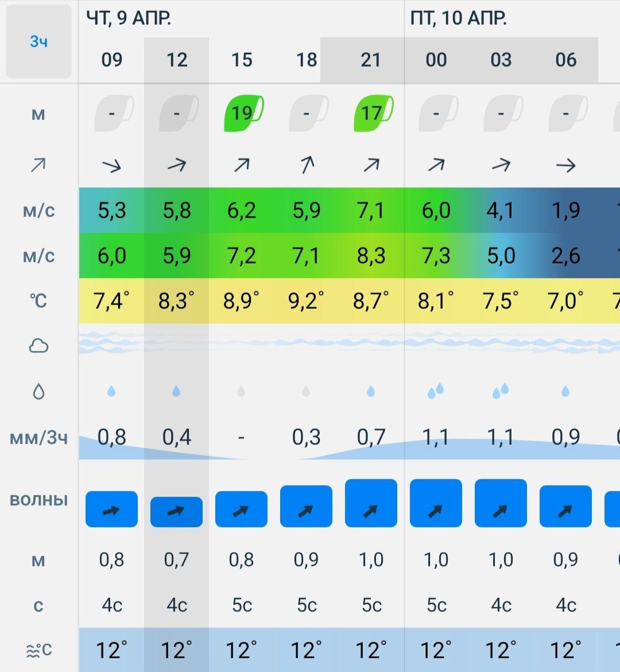Click the 7,1 wind speed cell at 21:00
The width and height of the screenshot is (620, 672).
click(371, 211)
